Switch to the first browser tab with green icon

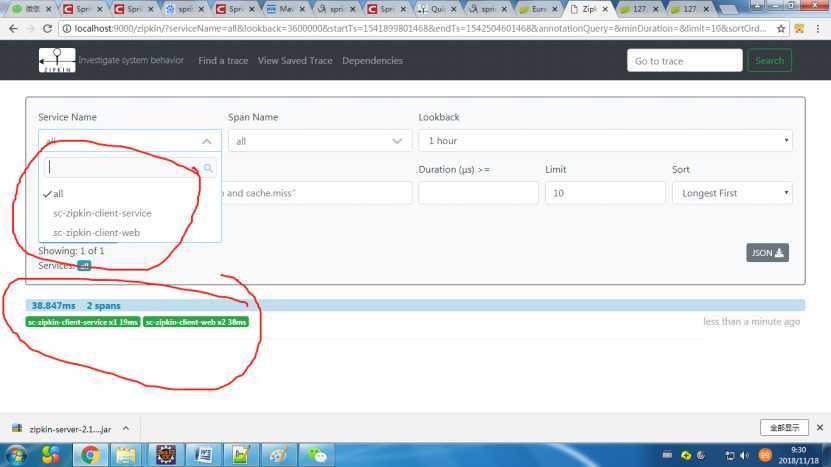(x=31, y=9)
